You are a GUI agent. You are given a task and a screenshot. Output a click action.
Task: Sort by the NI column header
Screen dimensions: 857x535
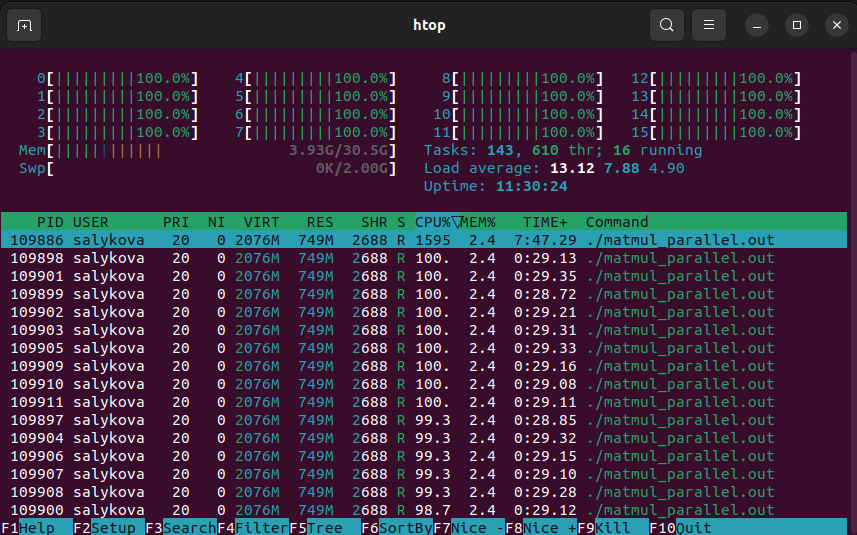216,222
